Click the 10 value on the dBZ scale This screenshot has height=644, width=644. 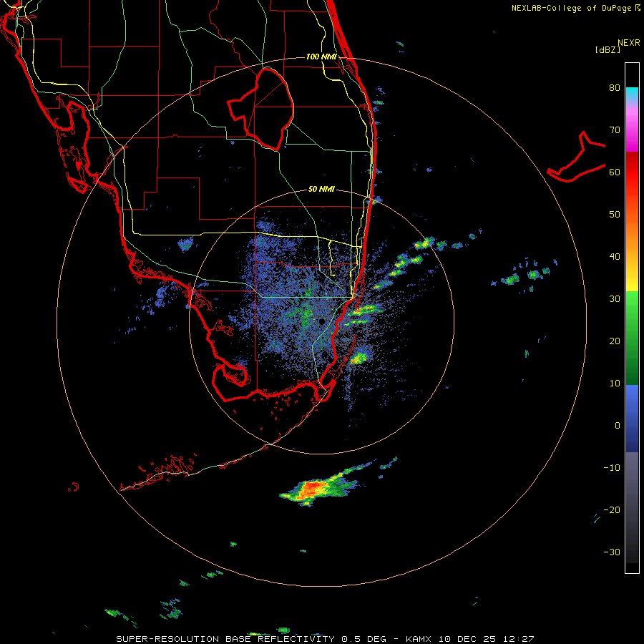click(x=615, y=384)
